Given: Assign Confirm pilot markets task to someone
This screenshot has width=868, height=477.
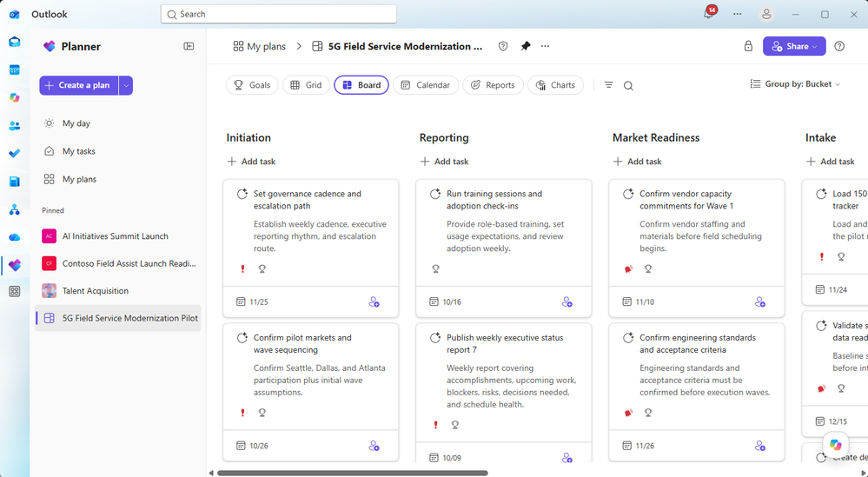Looking at the screenshot, I should 374,446.
